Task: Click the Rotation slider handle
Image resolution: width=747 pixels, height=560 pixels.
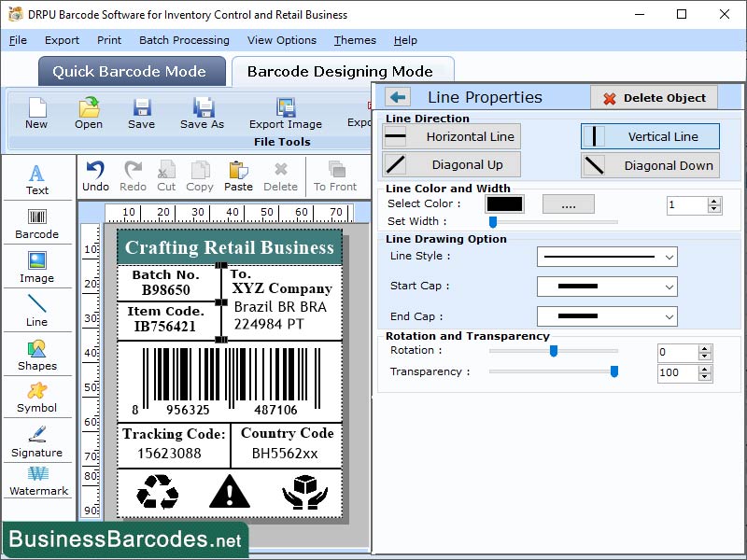Action: click(554, 351)
